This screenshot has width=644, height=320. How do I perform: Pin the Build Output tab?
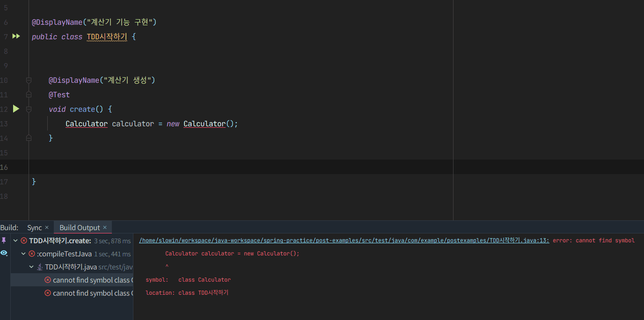[4, 240]
